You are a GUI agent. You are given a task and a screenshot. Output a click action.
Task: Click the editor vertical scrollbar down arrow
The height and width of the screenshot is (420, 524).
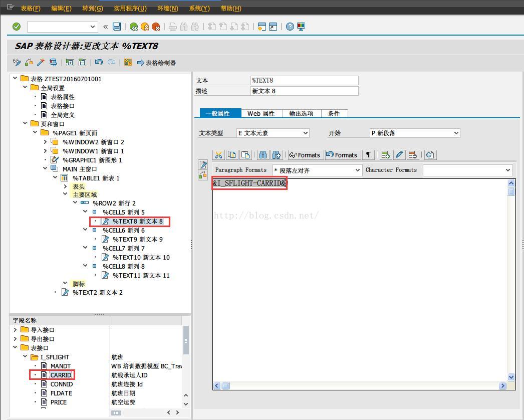tap(511, 377)
